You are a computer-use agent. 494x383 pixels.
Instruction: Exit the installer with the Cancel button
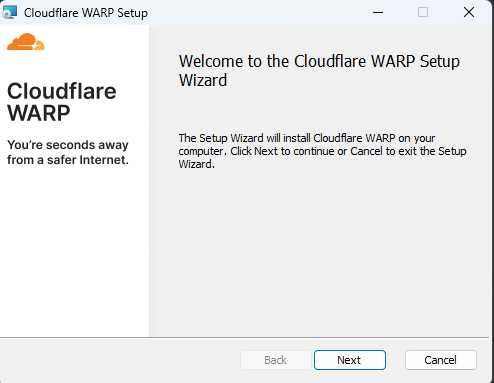point(441,360)
